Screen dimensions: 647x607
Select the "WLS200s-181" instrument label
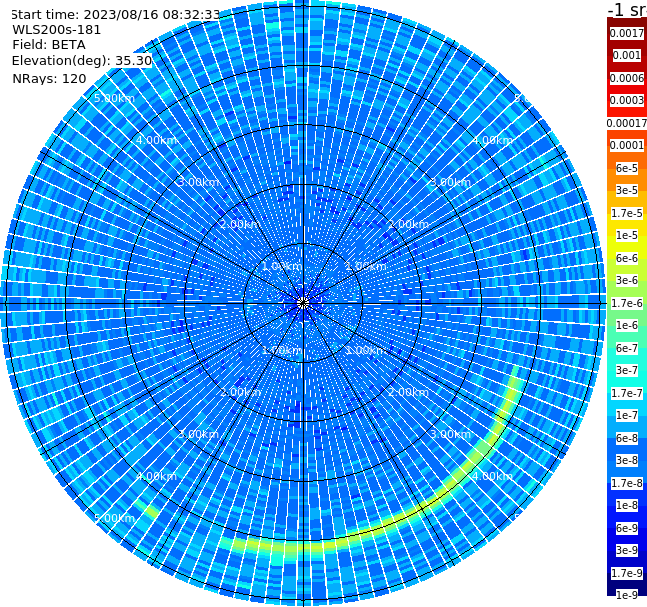click(57, 30)
